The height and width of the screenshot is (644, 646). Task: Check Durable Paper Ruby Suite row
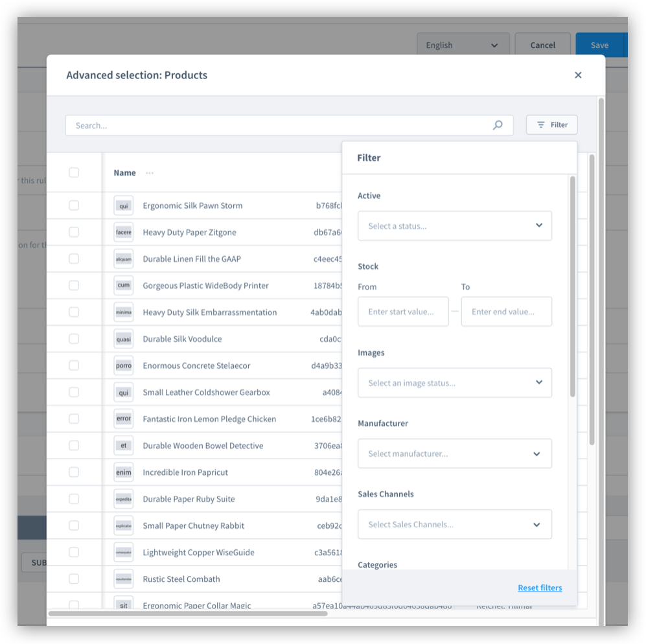point(74,499)
